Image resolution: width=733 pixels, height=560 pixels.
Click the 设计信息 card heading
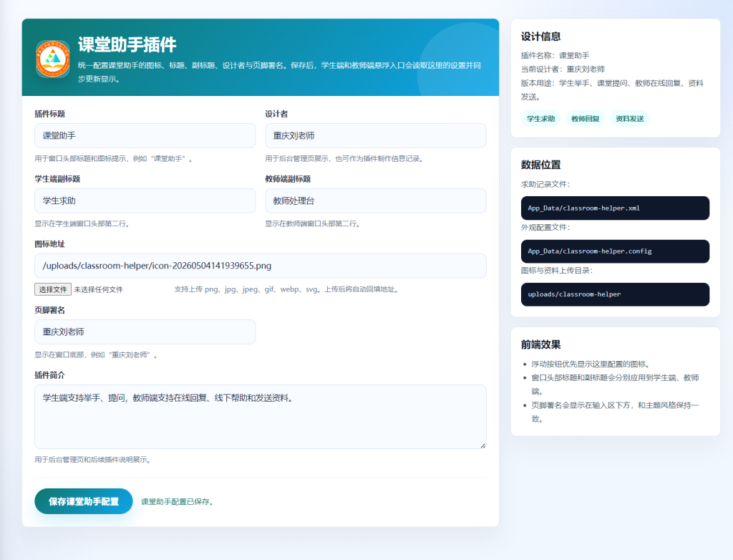pyautogui.click(x=541, y=37)
